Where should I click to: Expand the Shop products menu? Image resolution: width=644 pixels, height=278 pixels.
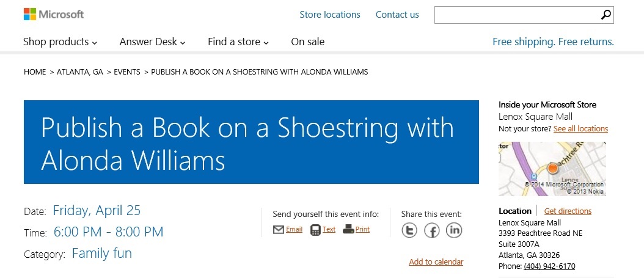[60, 42]
